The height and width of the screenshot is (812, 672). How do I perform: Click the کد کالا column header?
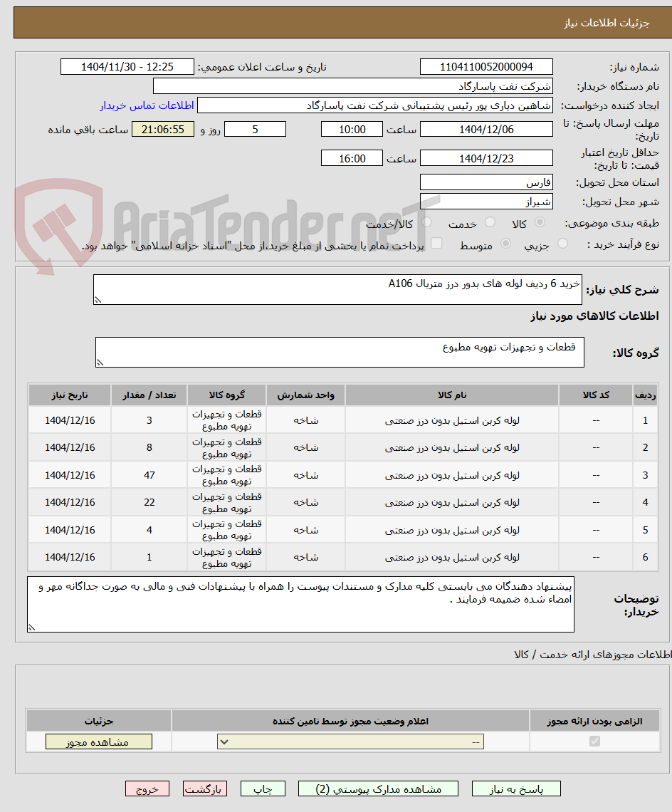coord(596,395)
